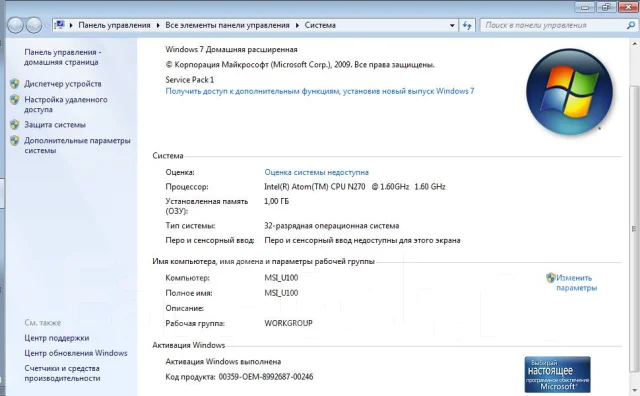
Task: Click the search magnifier icon
Action: (x=631, y=25)
